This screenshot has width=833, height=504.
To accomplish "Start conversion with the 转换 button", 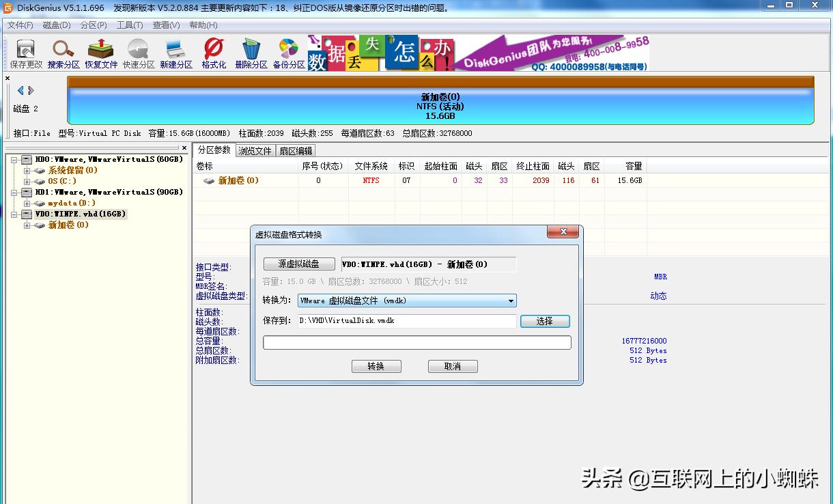I will point(376,366).
